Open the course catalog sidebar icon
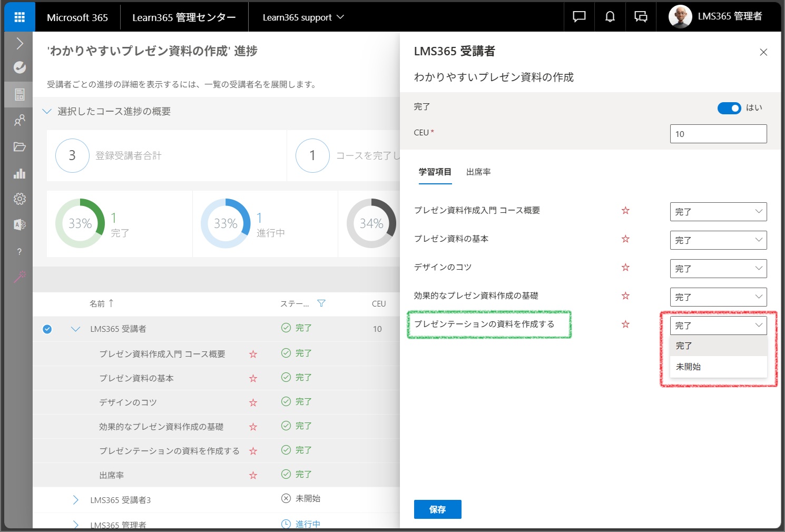Image resolution: width=785 pixels, height=532 pixels. click(19, 94)
